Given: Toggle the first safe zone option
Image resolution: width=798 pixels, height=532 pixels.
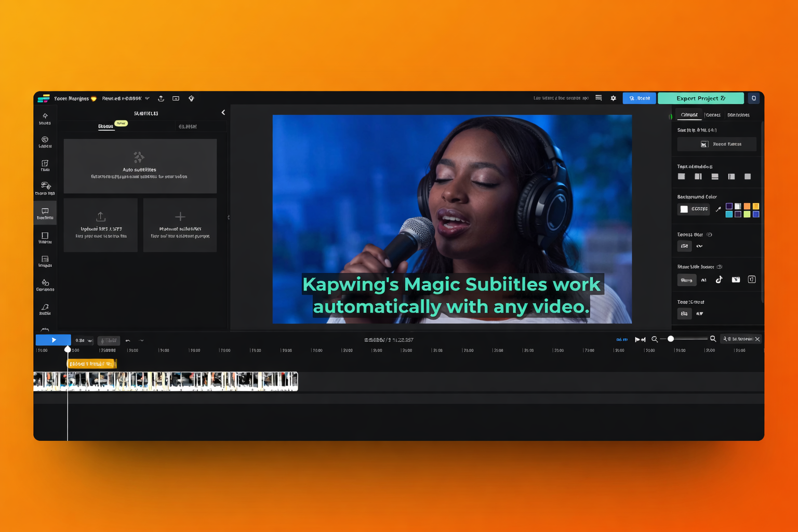Looking at the screenshot, I should [x=686, y=280].
